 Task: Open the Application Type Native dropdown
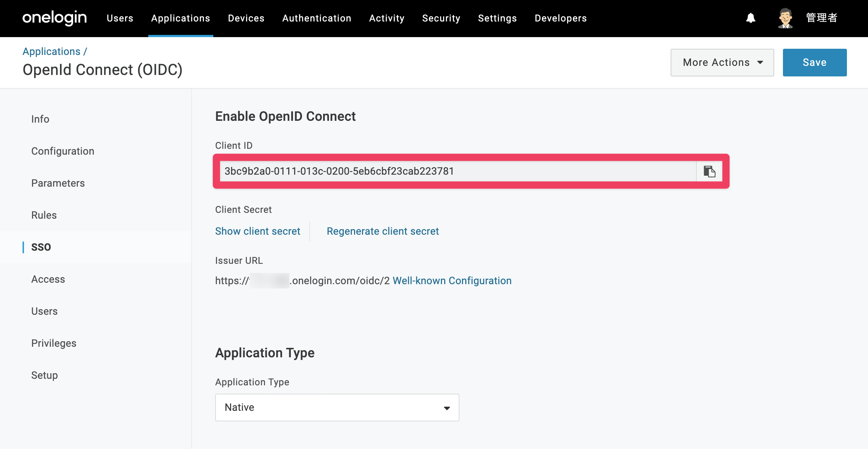(337, 408)
